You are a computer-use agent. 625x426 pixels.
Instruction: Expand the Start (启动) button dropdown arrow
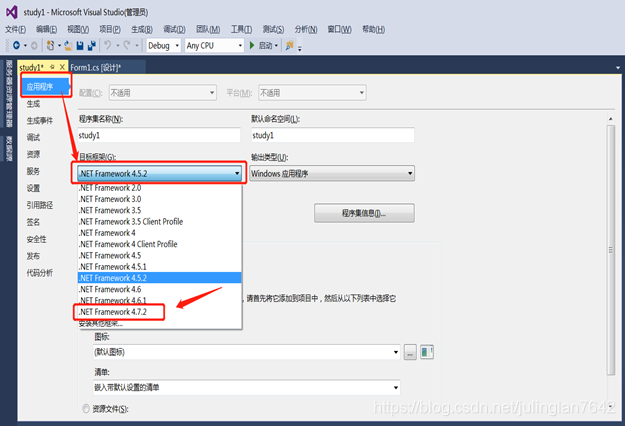[x=276, y=45]
